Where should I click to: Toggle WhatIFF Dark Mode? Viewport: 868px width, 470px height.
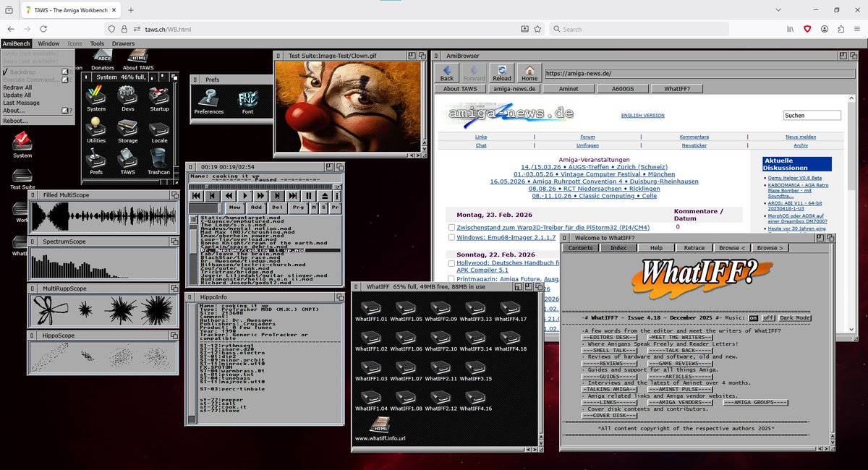pos(795,317)
